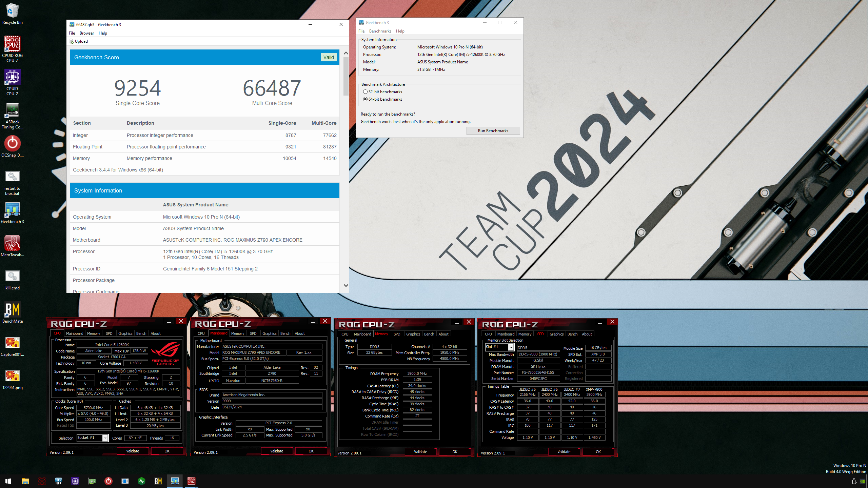Click the BIOS Version 9909 field
The width and height of the screenshot is (868, 488).
pyautogui.click(x=272, y=401)
